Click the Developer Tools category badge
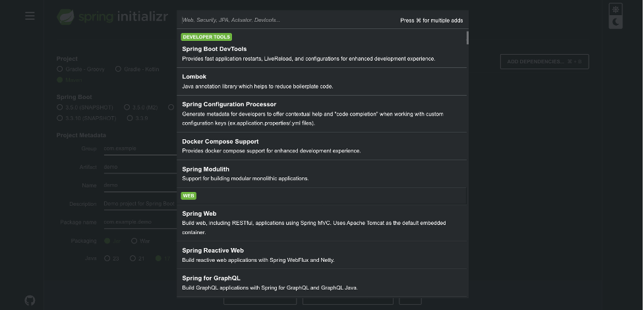The image size is (644, 310). pos(206,37)
